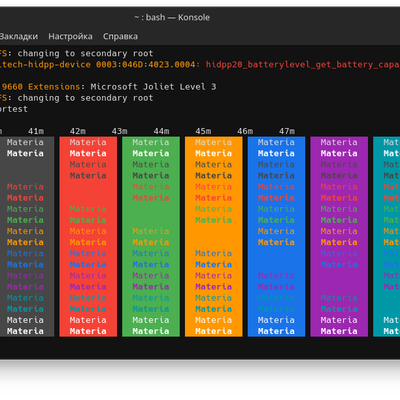
Task: Click bold orange Materia in the blue column
Action: coord(276,242)
